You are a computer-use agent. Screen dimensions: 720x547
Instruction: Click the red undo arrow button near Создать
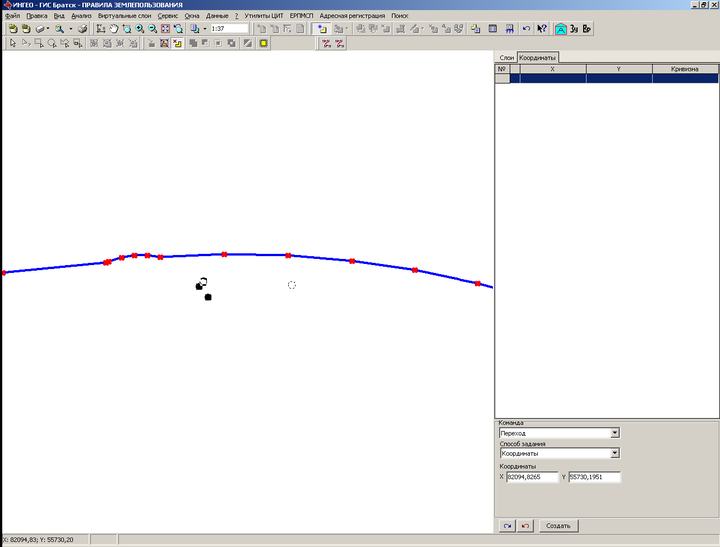tap(526, 526)
